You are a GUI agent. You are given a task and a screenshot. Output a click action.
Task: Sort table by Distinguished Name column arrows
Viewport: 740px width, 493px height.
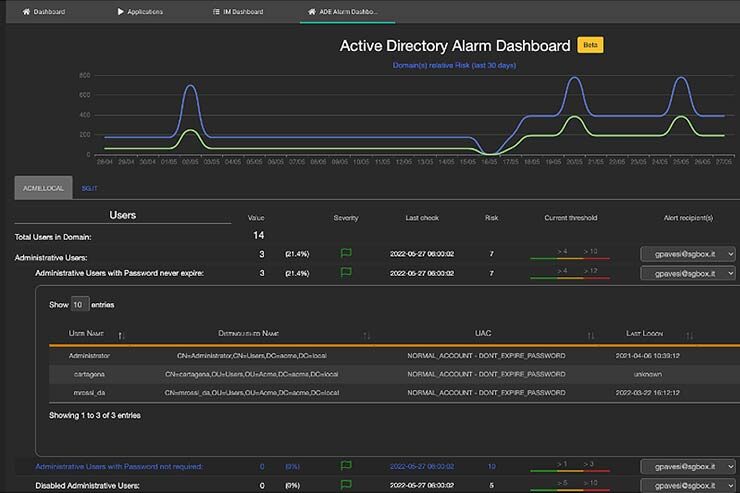click(366, 335)
